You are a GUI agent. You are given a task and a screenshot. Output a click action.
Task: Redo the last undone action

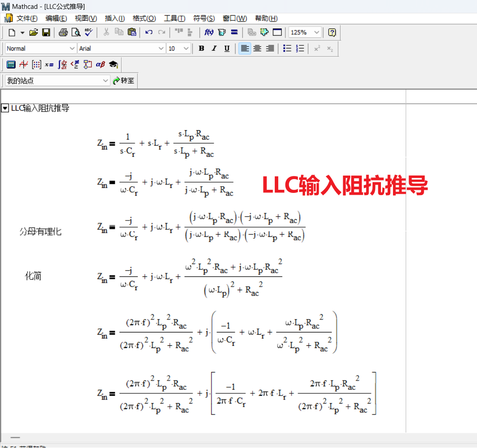point(161,32)
